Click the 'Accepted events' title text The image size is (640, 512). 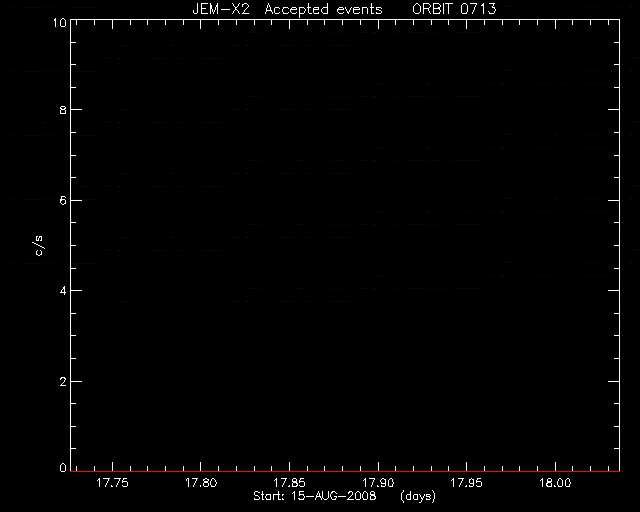[323, 9]
